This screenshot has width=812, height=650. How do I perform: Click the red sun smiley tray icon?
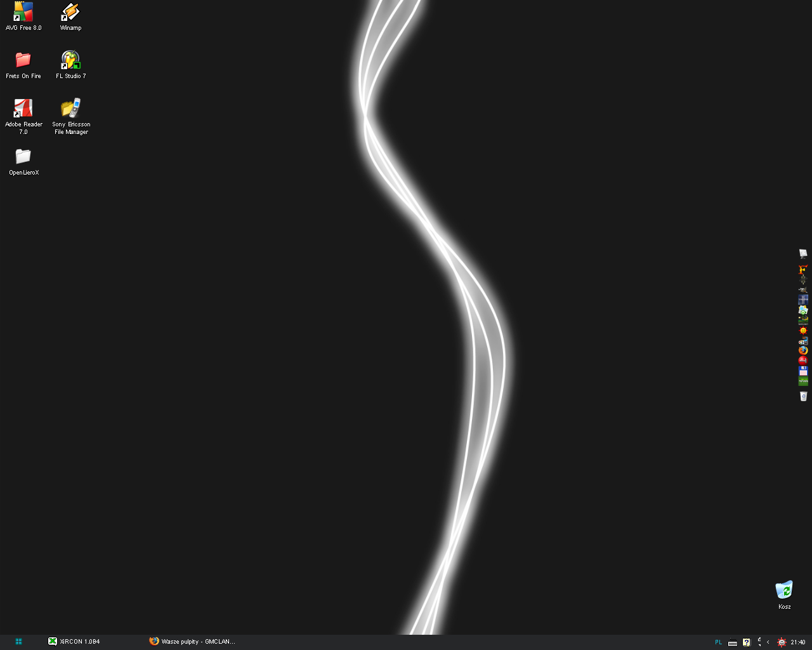[782, 642]
